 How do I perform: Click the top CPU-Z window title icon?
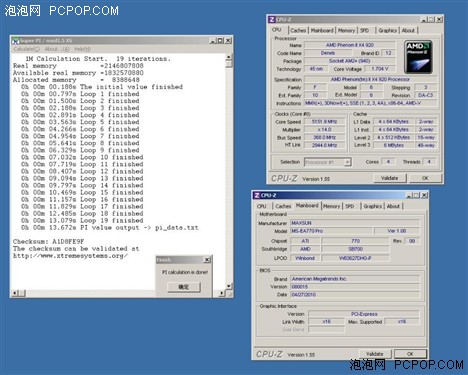click(272, 19)
